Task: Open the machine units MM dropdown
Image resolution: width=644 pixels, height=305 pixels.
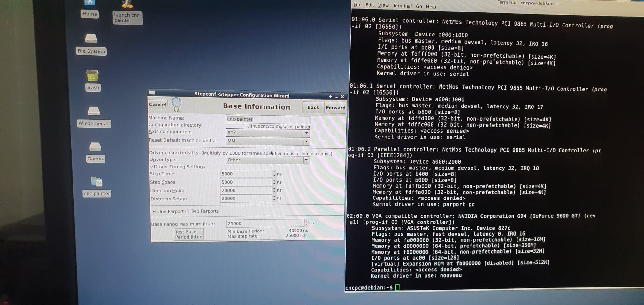Action: 268,141
